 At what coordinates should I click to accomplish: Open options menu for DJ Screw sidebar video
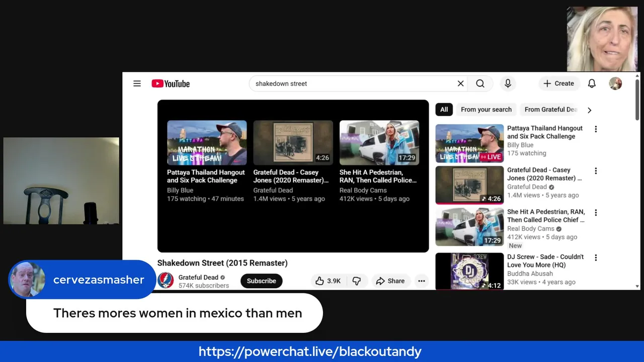[596, 257]
